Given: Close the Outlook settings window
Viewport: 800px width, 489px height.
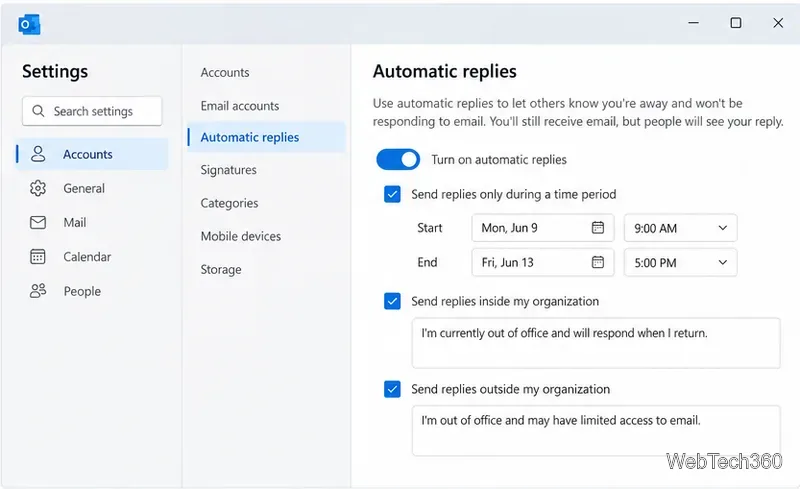Looking at the screenshot, I should pos(778,23).
